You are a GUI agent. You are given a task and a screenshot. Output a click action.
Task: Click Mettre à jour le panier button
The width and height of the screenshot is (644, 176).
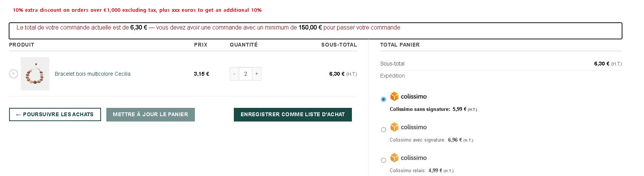point(151,114)
